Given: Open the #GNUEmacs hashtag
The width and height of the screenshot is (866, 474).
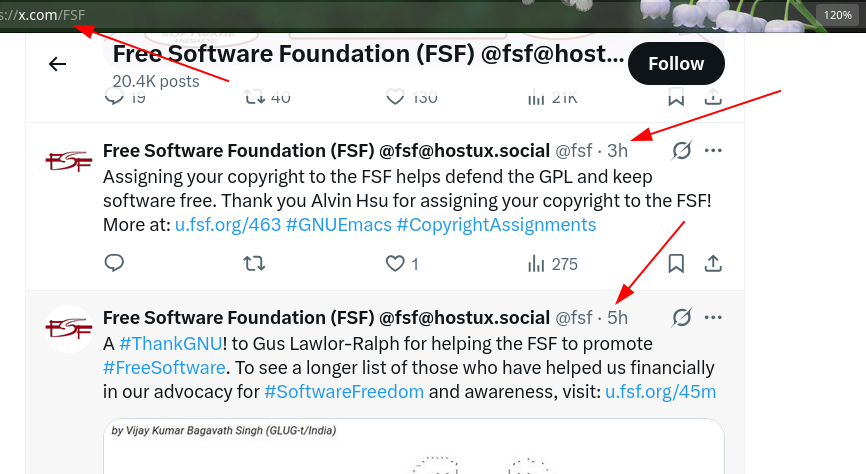Looking at the screenshot, I should click(337, 225).
